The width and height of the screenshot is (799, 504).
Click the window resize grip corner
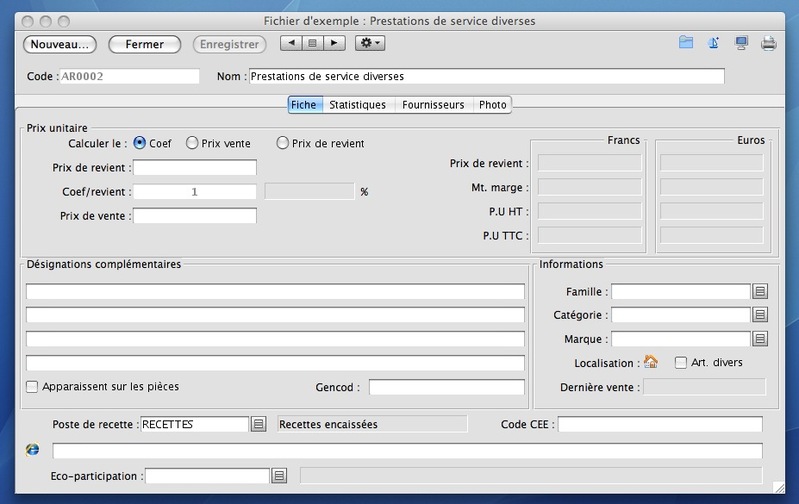coord(779,488)
